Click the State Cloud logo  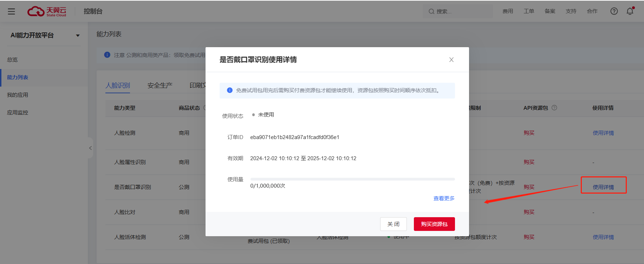[x=47, y=11]
